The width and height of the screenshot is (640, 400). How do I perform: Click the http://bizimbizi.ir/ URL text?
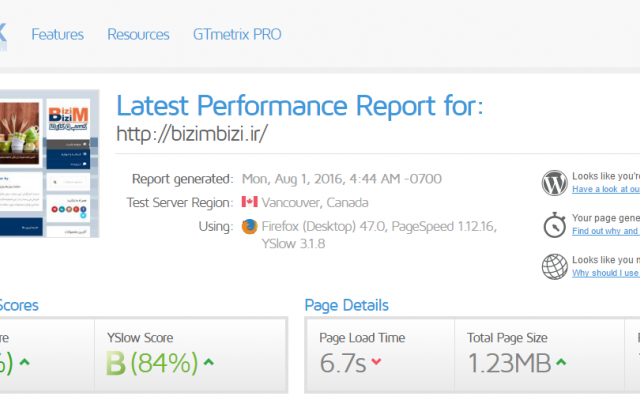tap(192, 133)
